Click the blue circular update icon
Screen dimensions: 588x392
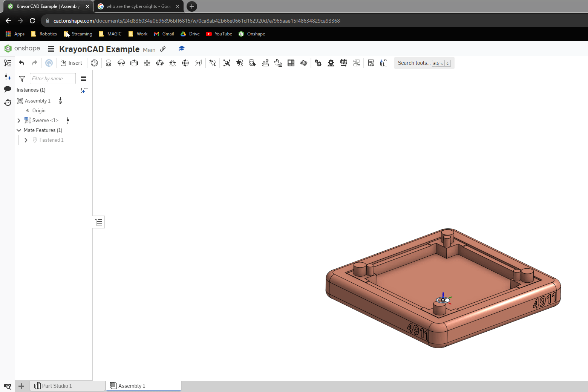click(49, 63)
